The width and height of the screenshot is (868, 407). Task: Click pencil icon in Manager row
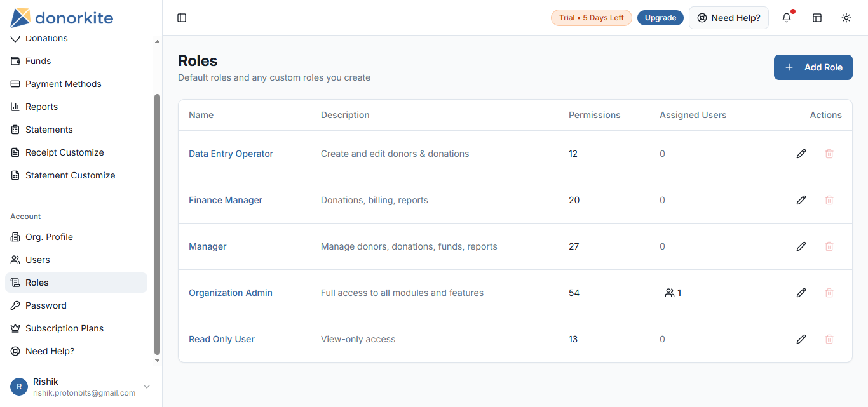pos(801,246)
